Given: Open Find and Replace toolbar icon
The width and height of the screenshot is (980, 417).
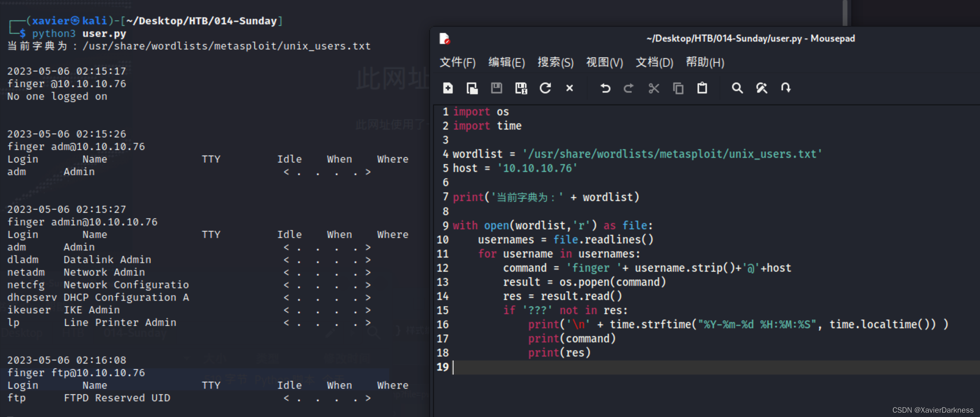Looking at the screenshot, I should 762,88.
